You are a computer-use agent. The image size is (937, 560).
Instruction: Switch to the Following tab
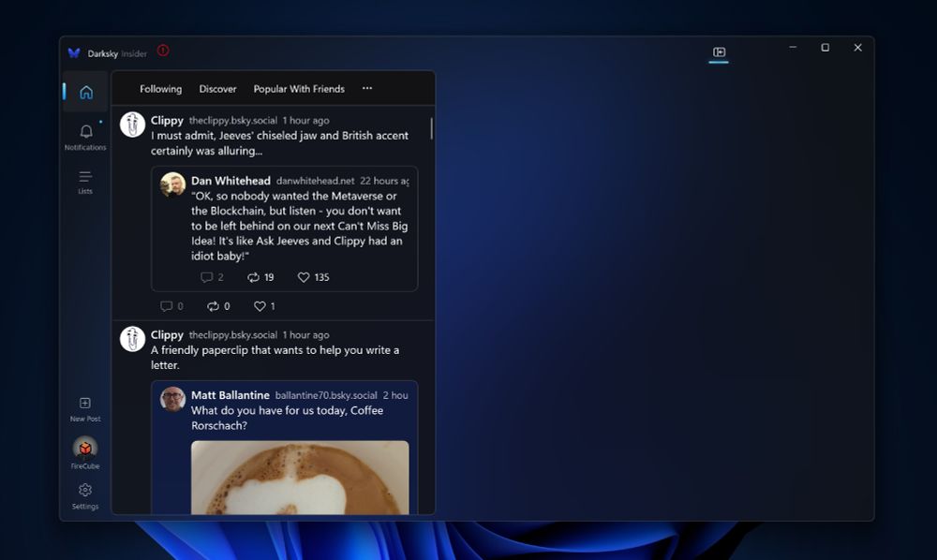[x=161, y=89]
